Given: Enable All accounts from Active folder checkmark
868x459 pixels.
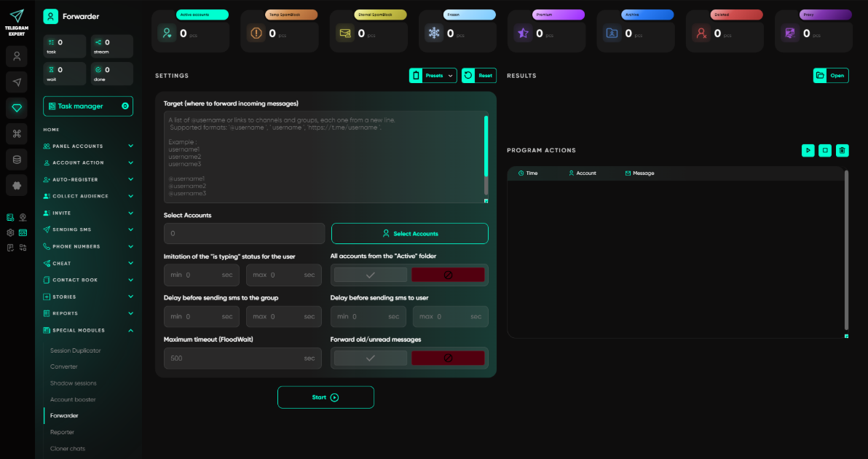Looking at the screenshot, I should pos(371,275).
